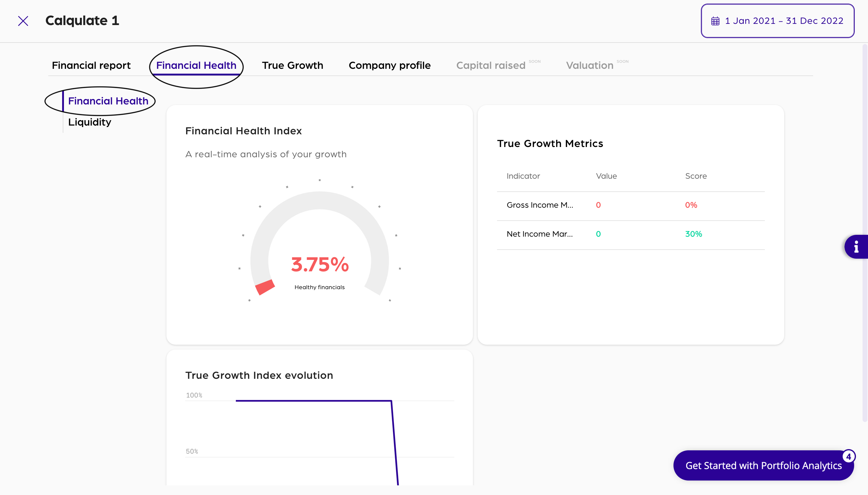
Task: Click the Capital raised tab marked soon
Action: 491,65
